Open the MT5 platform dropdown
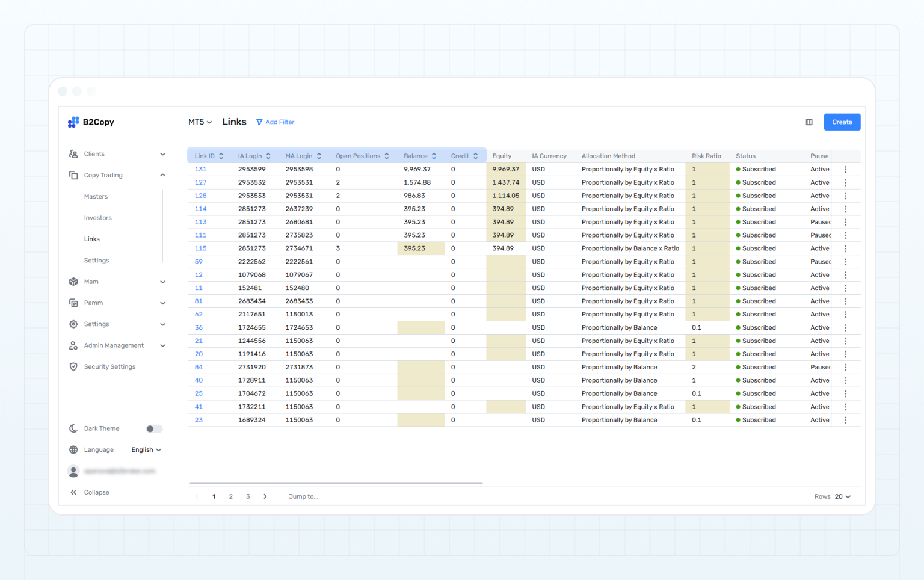The width and height of the screenshot is (924, 580). point(200,122)
